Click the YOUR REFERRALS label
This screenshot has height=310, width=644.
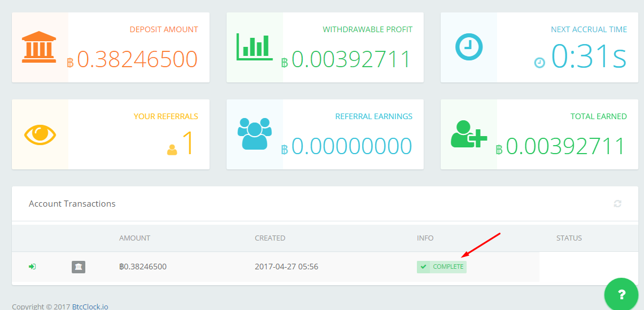pos(166,117)
